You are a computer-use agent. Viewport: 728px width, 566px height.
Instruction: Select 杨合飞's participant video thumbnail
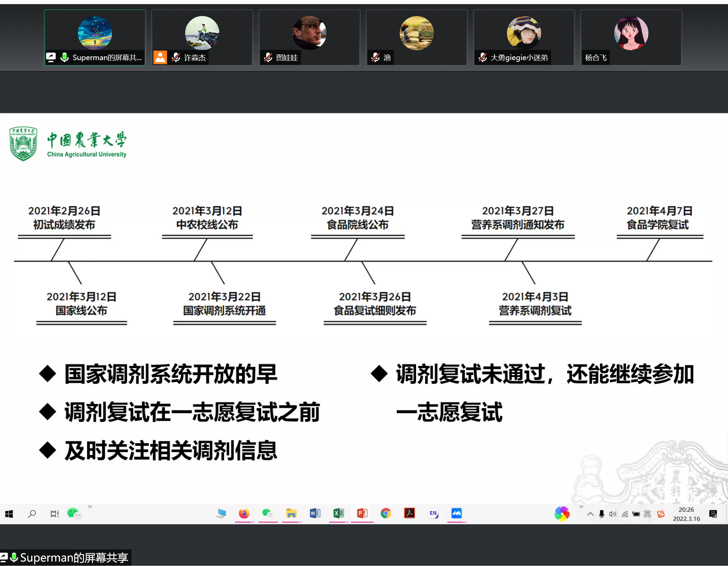(x=630, y=38)
